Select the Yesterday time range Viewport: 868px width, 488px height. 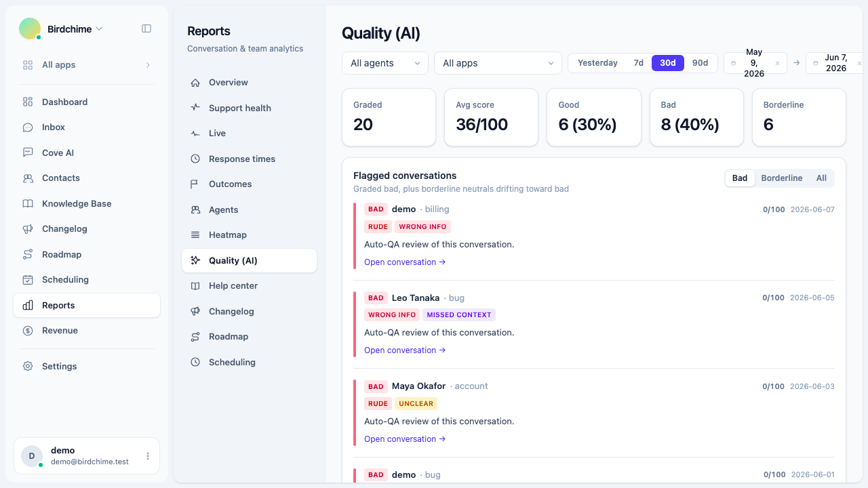(x=597, y=63)
